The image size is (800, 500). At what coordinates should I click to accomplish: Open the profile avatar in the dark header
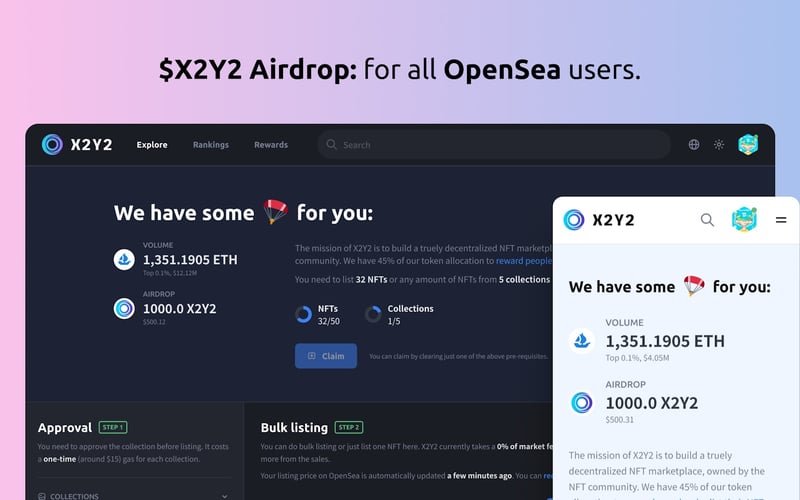point(748,144)
